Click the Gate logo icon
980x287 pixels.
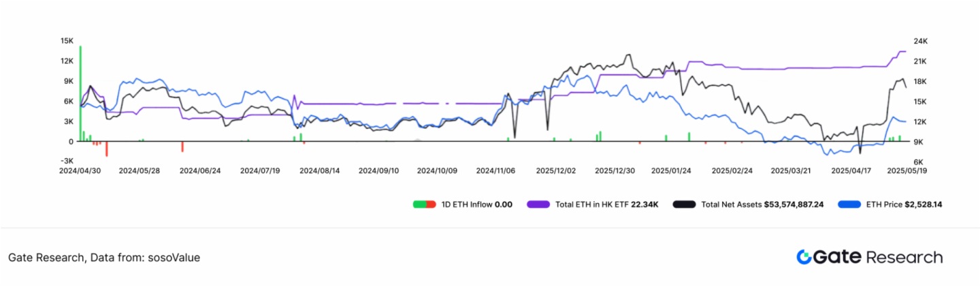click(804, 257)
